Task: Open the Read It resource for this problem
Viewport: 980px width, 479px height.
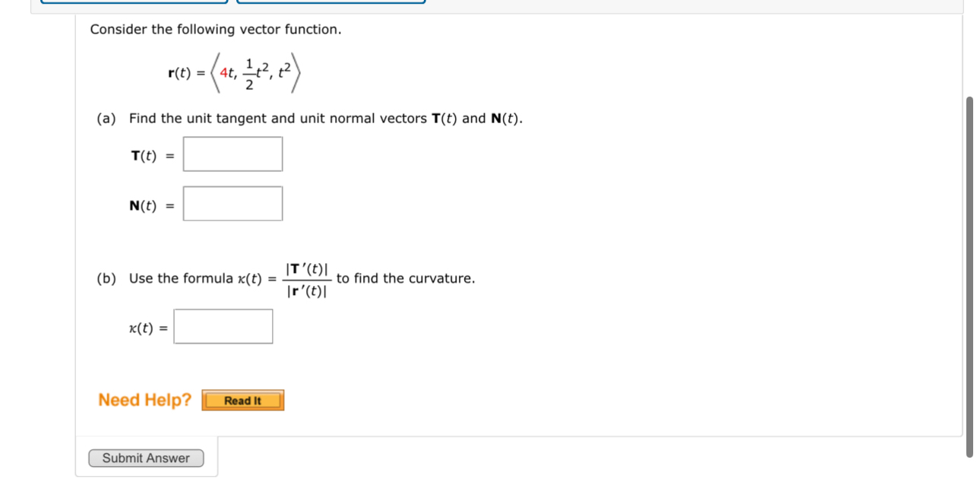Action: 242,400
